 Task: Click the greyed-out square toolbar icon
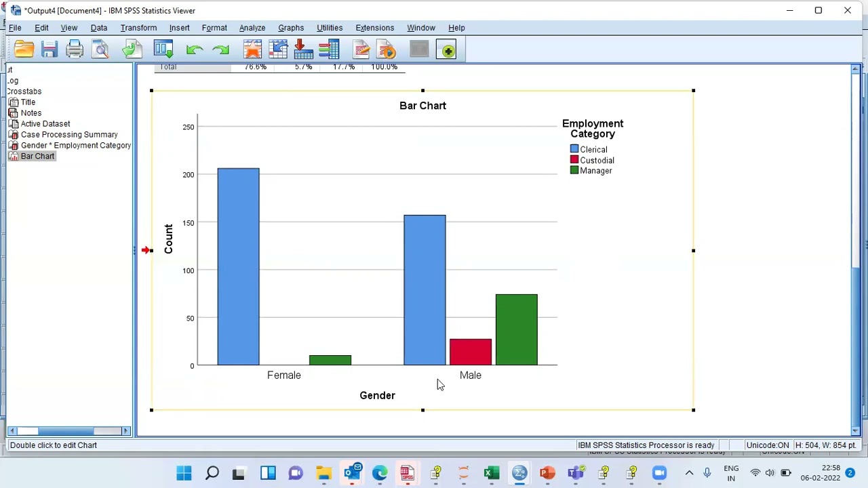(419, 49)
